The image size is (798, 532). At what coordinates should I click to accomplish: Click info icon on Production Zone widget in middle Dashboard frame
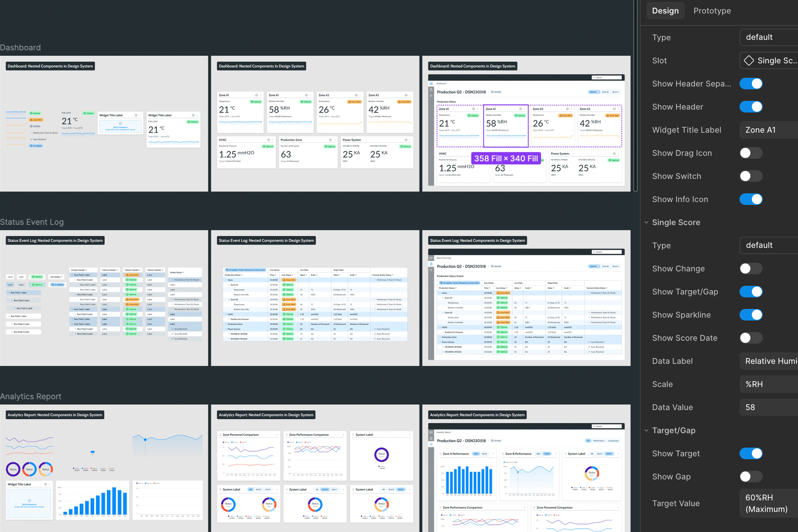point(330,140)
